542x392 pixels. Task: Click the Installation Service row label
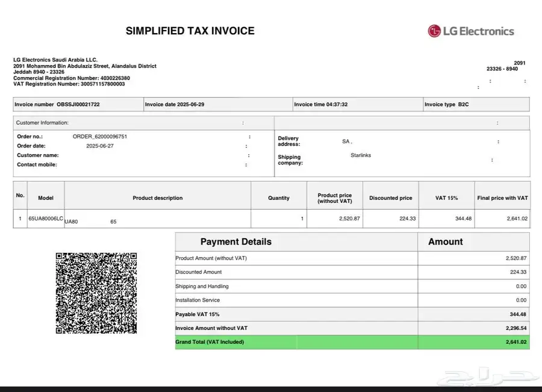pos(198,300)
